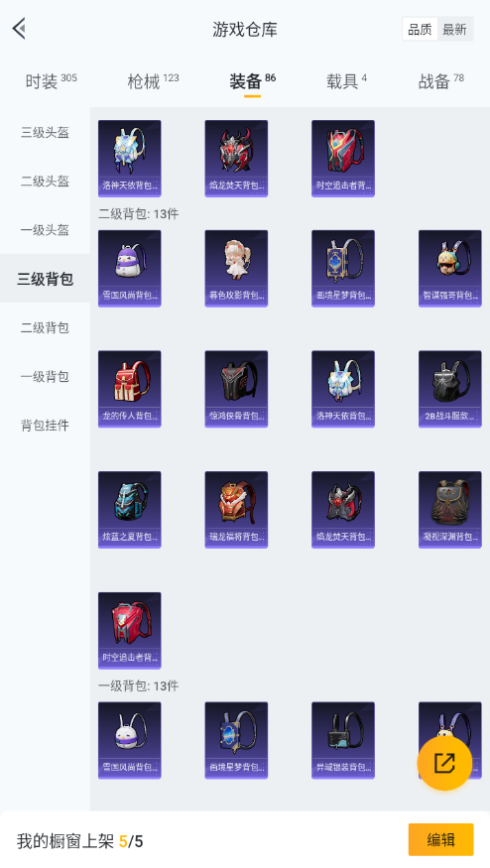Choose 二级背包 in the side list
This screenshot has height=868, width=490.
[45, 327]
